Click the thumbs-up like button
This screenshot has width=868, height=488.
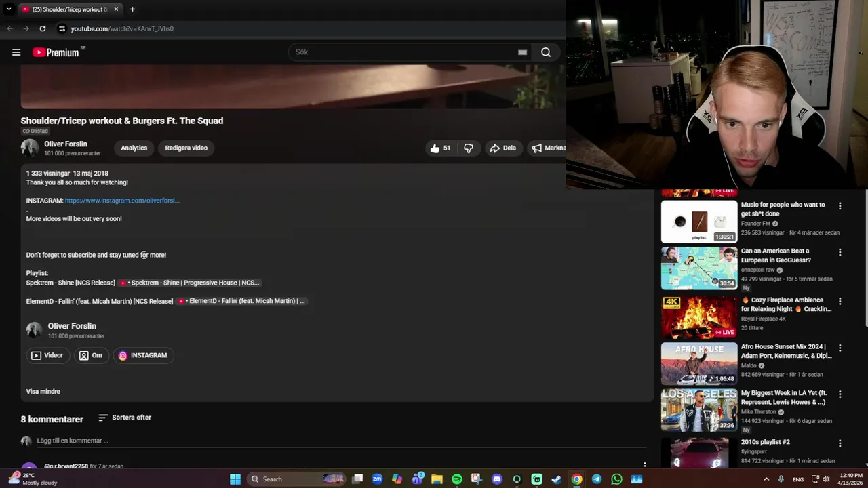coord(440,148)
